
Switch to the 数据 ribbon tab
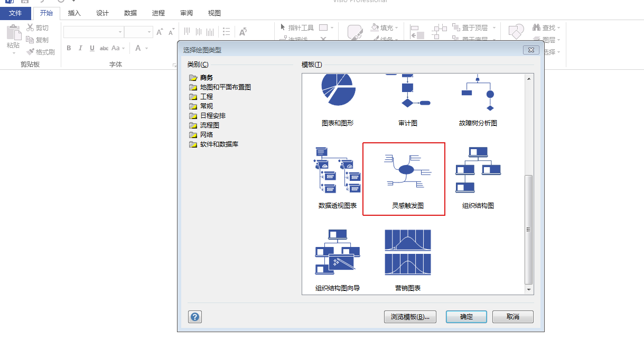tap(130, 13)
